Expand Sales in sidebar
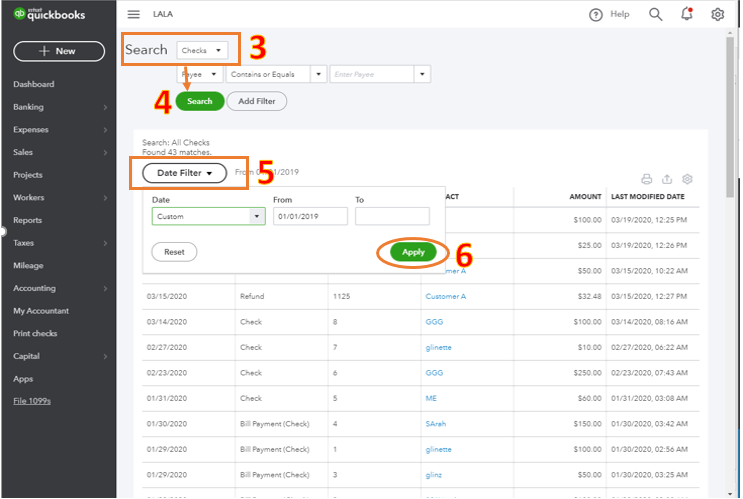The width and height of the screenshot is (743, 499). pyautogui.click(x=59, y=153)
